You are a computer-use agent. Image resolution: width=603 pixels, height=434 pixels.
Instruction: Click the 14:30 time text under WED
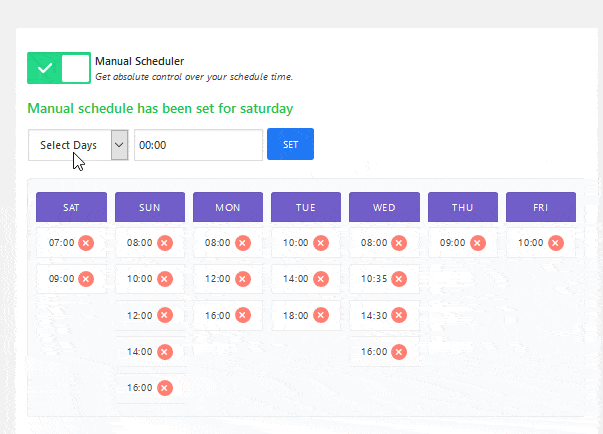pyautogui.click(x=374, y=316)
